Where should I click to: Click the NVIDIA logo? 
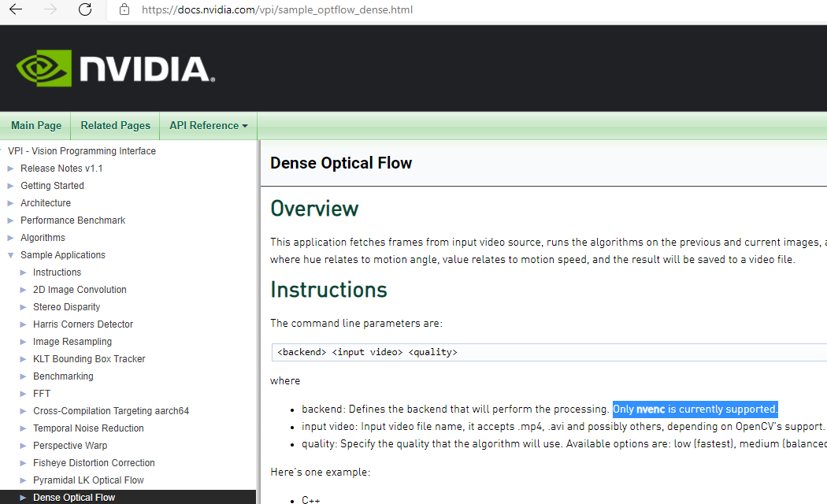click(x=115, y=69)
